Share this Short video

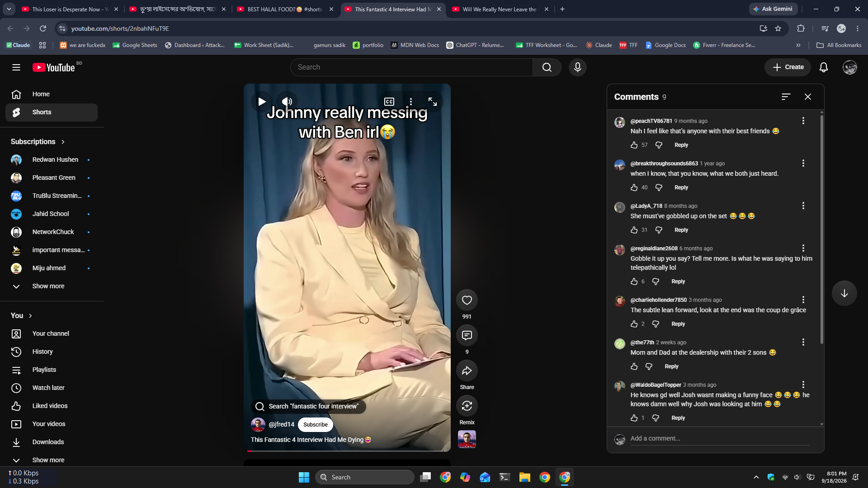click(x=467, y=371)
